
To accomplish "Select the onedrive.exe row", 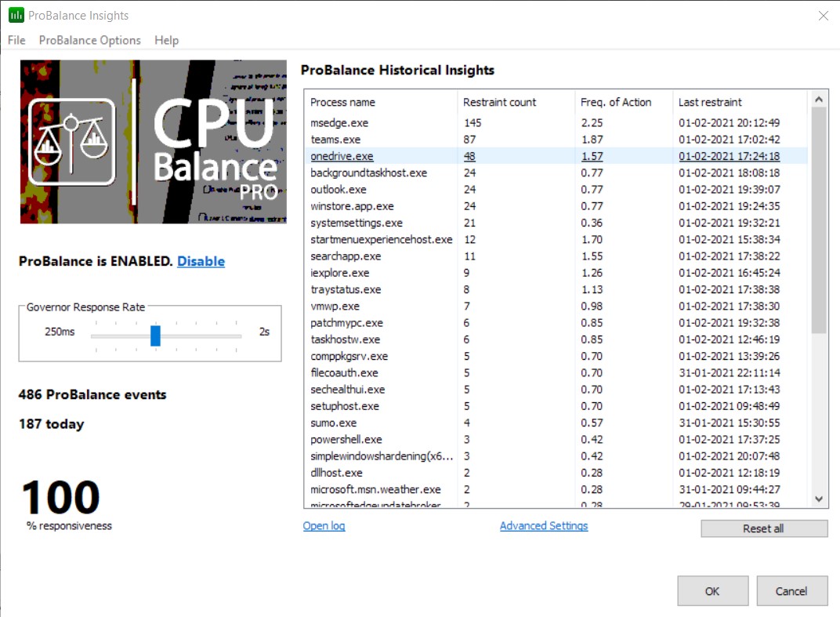I will [x=556, y=156].
